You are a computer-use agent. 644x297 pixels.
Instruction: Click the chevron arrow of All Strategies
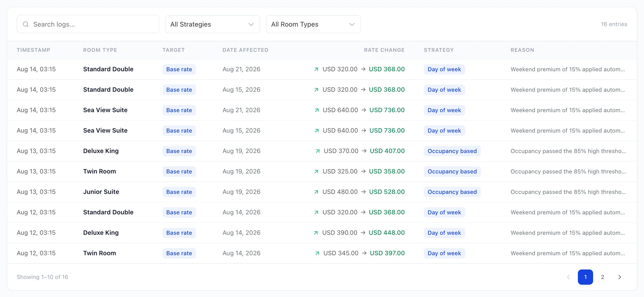tap(251, 24)
